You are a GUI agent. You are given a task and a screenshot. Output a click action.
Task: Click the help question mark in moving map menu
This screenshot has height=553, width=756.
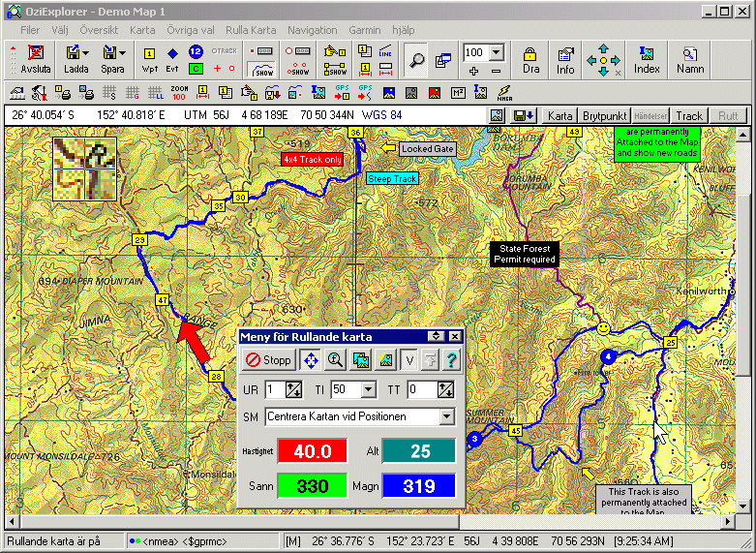coord(451,360)
